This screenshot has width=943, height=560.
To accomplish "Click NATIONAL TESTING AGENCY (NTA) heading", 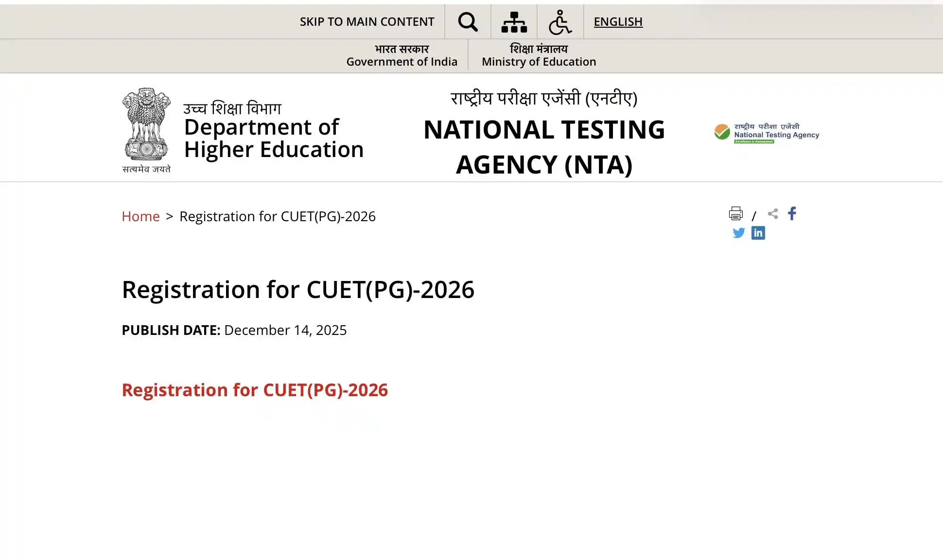I will point(543,147).
